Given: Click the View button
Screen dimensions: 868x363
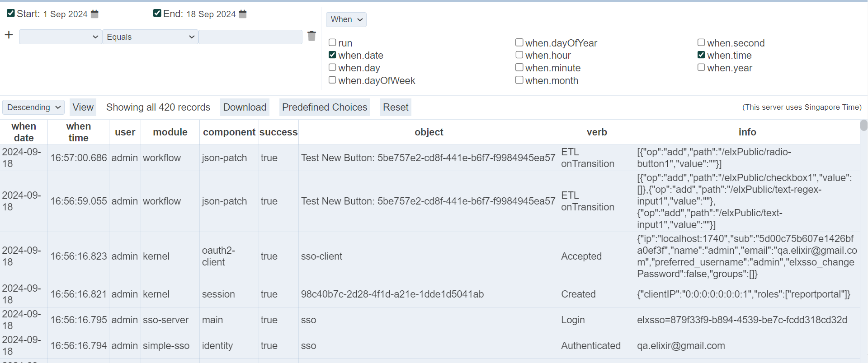Looking at the screenshot, I should tap(83, 107).
